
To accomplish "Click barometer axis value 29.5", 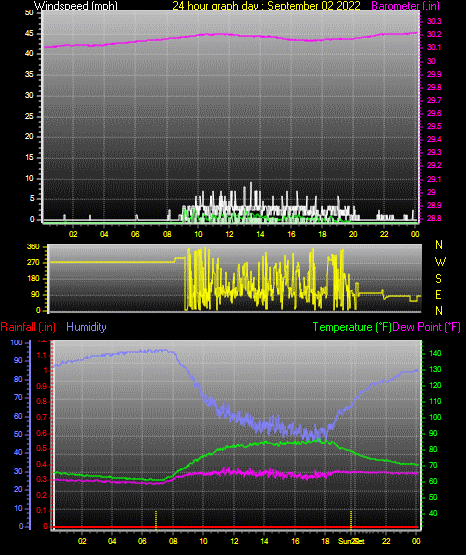I will click(434, 126).
